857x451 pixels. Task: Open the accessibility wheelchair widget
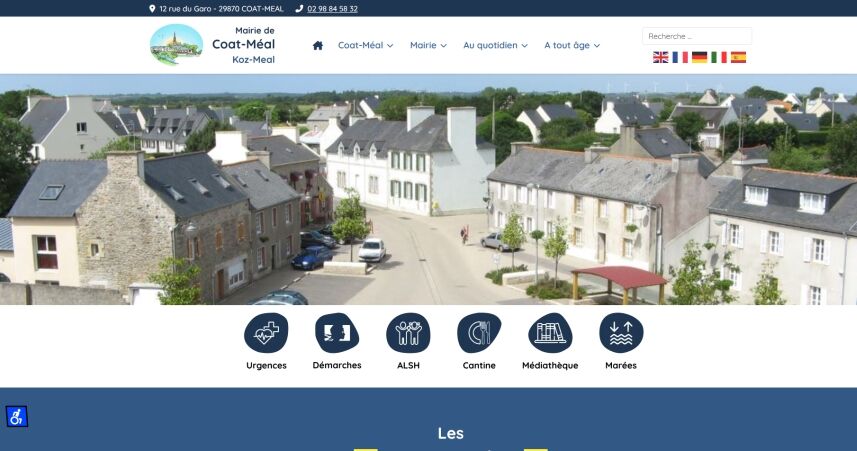[16, 417]
